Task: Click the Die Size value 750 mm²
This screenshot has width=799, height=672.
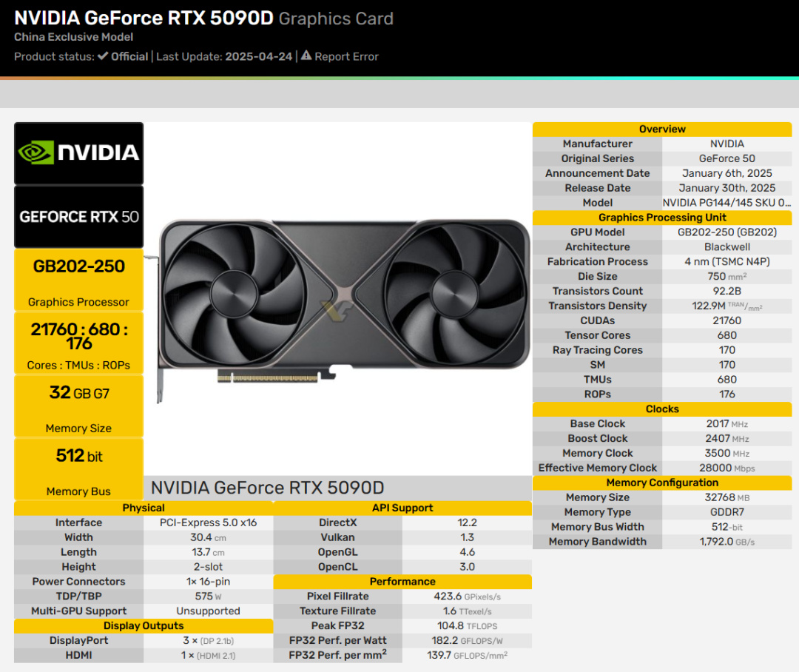Action: point(727,276)
